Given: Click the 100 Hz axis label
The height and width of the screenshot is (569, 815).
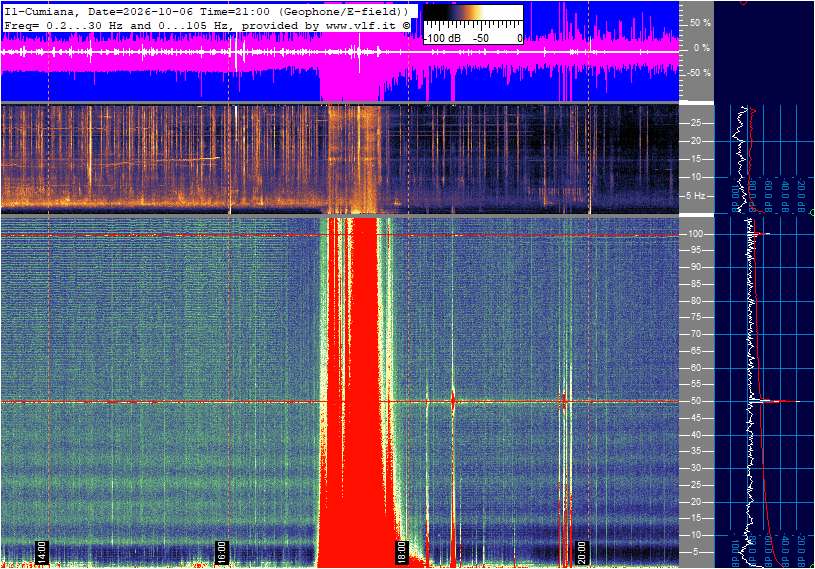Looking at the screenshot, I should (x=695, y=234).
